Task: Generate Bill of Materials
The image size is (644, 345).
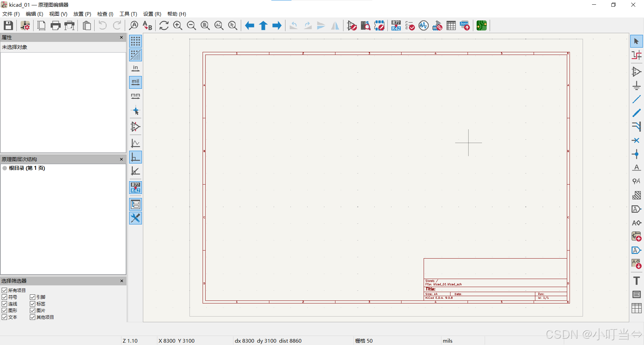Action: point(465,25)
